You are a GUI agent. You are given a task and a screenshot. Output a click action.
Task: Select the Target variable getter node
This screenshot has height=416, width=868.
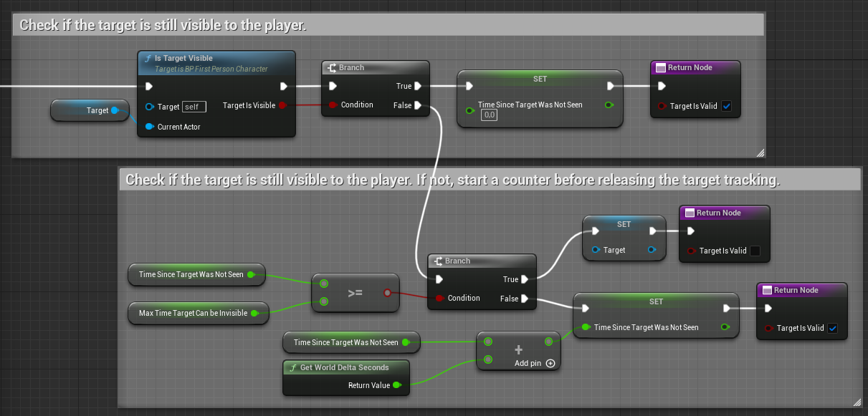pyautogui.click(x=90, y=110)
